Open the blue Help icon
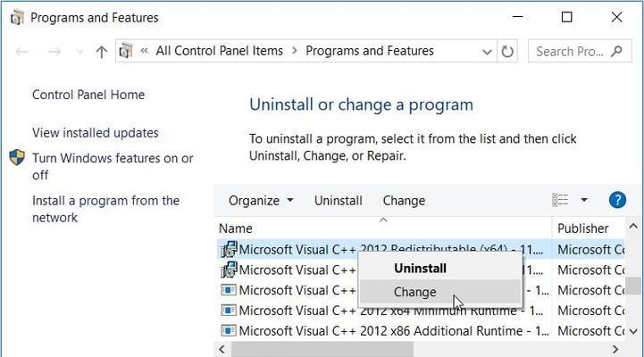 point(617,200)
